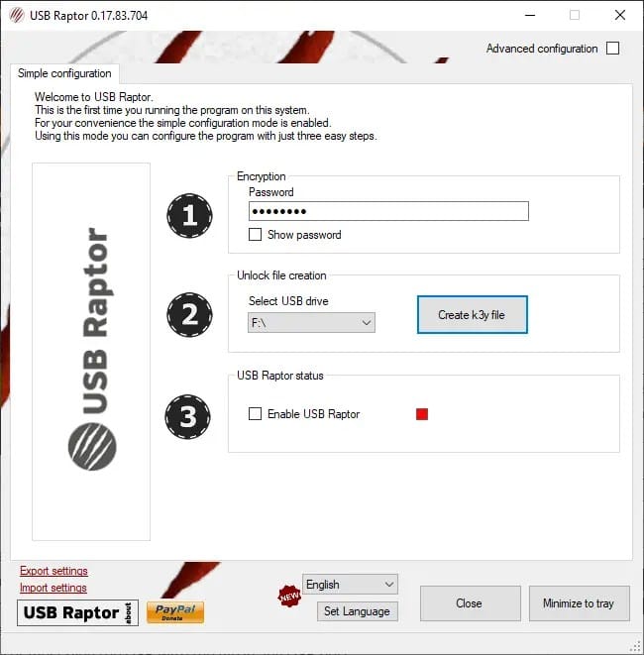Screen dimensions: 644x655
Task: Open the Export settings link
Action: (x=54, y=571)
